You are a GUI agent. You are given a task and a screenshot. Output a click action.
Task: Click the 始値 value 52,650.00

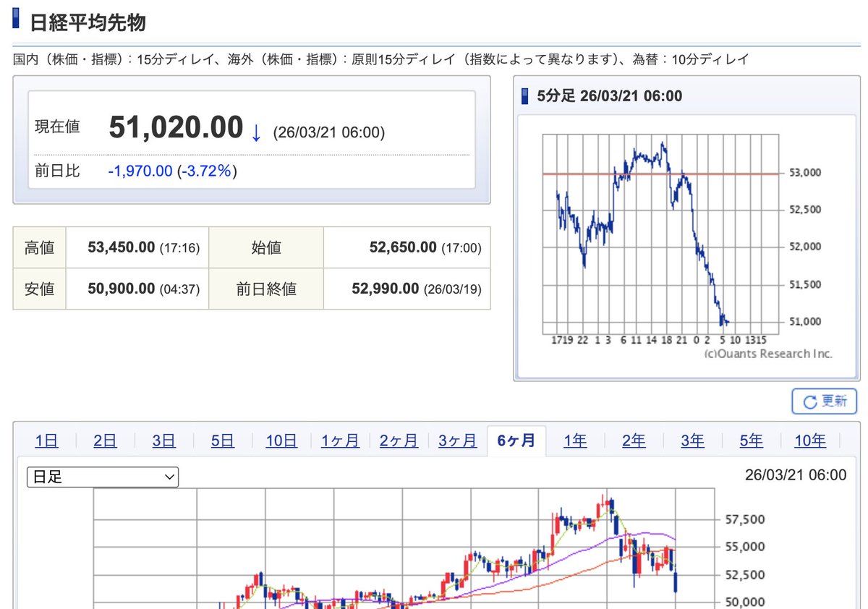point(403,247)
